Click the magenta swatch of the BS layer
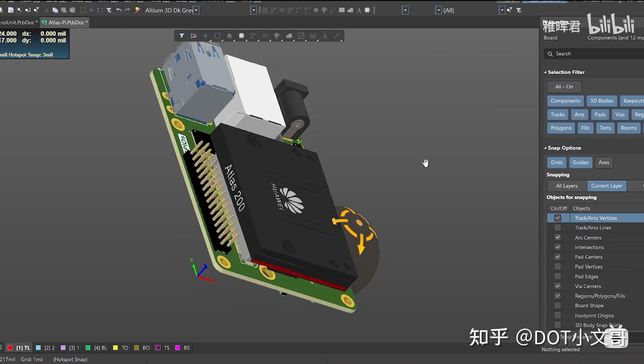Viewport: 644px width, 364px height. coord(178,348)
